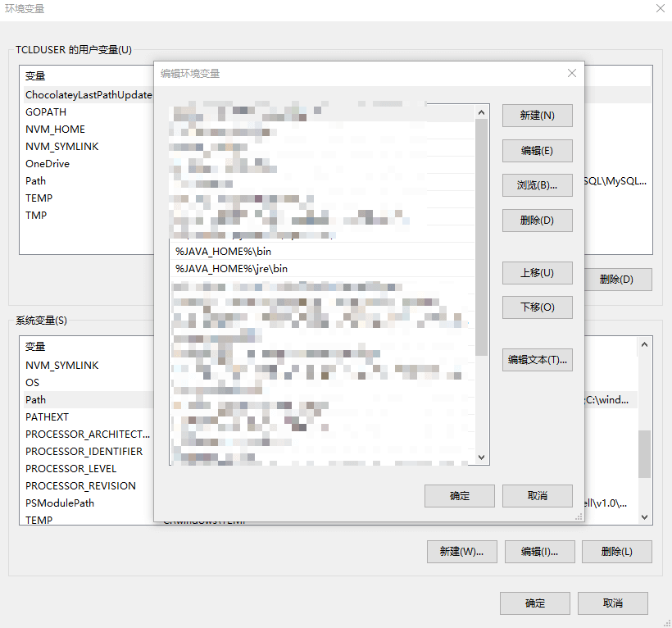Confirm edit dialog with 确定

click(459, 496)
